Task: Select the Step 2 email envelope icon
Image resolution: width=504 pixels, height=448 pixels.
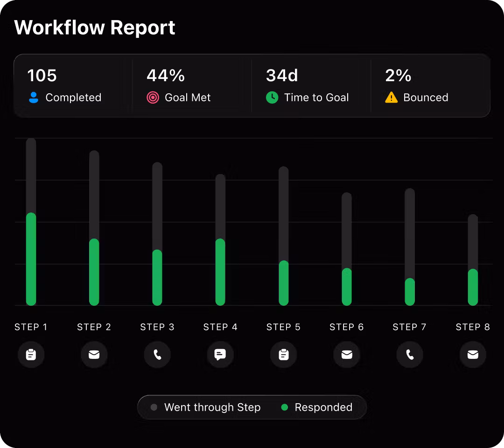Action: pyautogui.click(x=94, y=355)
